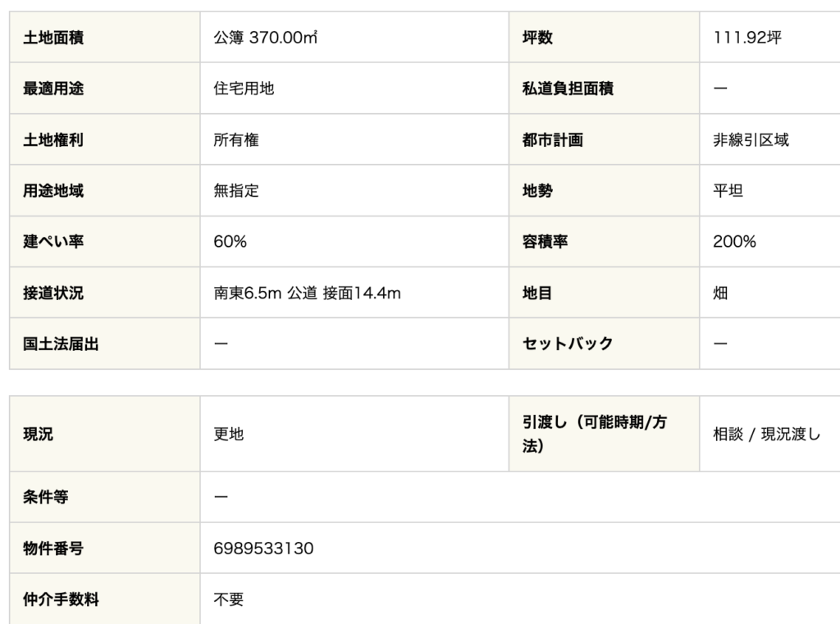Image resolution: width=840 pixels, height=624 pixels.
Task: Click the セットバック label cell
Action: (x=604, y=344)
